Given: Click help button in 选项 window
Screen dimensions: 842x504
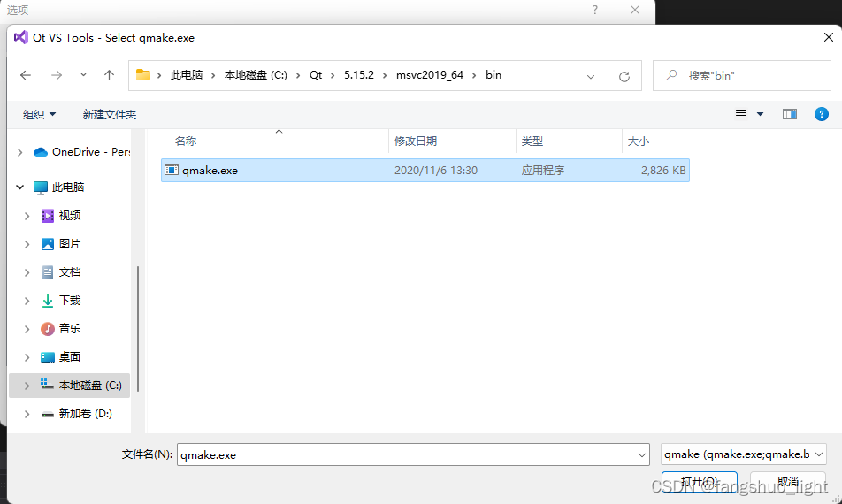Looking at the screenshot, I should click(595, 10).
